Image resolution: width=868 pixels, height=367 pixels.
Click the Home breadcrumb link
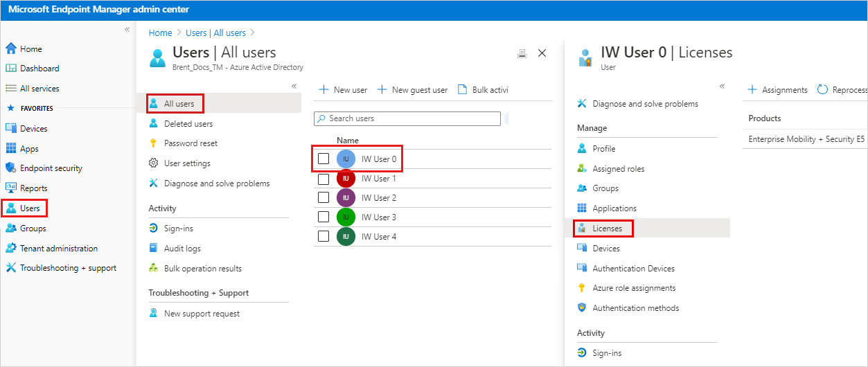160,33
